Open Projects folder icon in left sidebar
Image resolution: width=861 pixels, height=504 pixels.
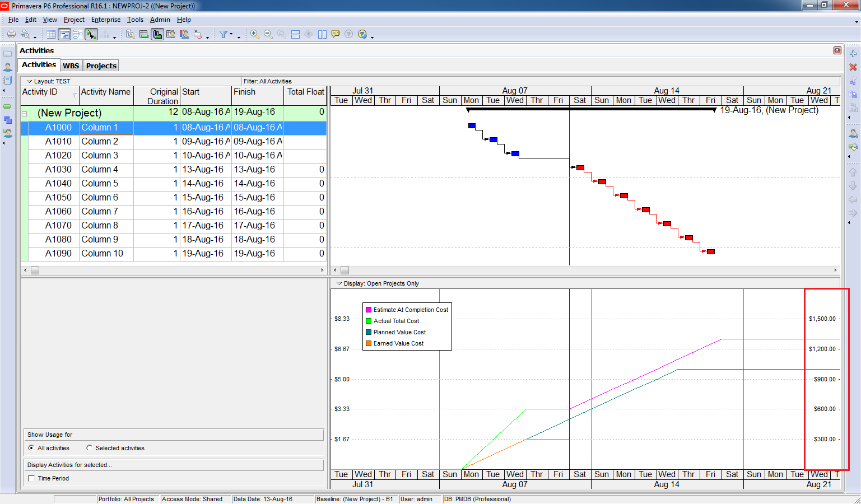(8, 54)
